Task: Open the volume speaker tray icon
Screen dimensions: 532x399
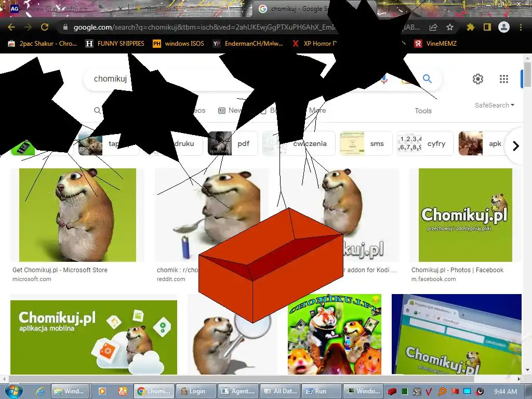Action: tap(480, 392)
